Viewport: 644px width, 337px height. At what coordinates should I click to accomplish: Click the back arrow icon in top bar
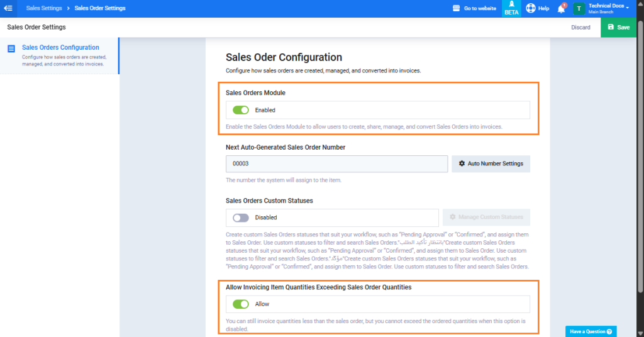click(x=8, y=8)
